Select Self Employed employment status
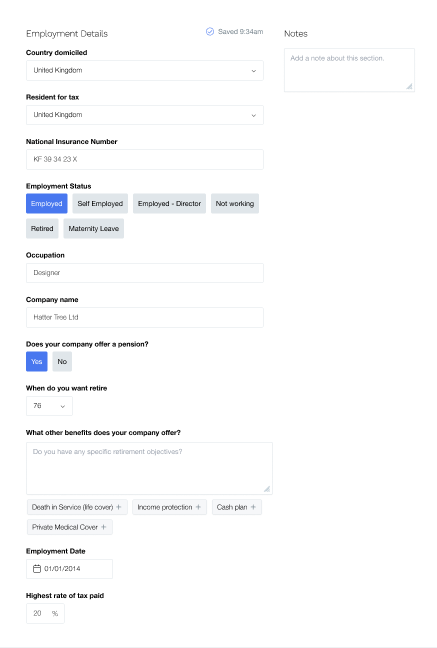The image size is (437, 648). pos(100,204)
